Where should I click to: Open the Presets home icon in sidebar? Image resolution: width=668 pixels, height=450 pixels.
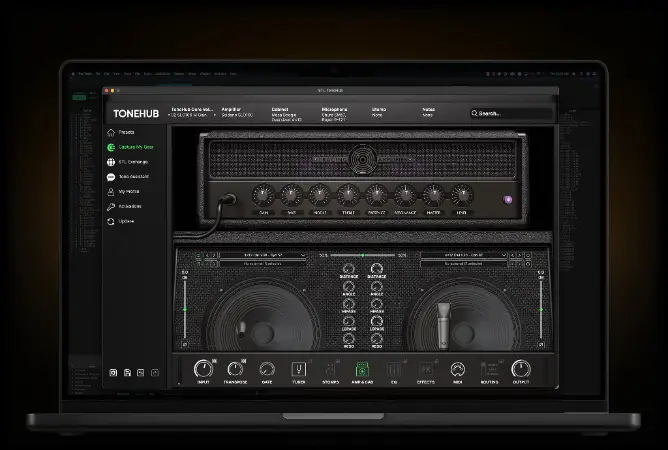click(111, 132)
